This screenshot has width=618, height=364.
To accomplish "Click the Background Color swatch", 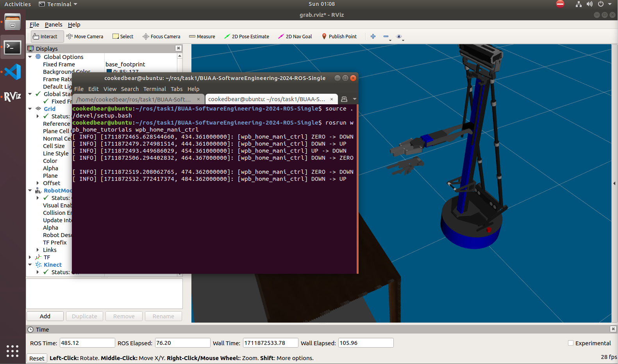I will pos(109,71).
